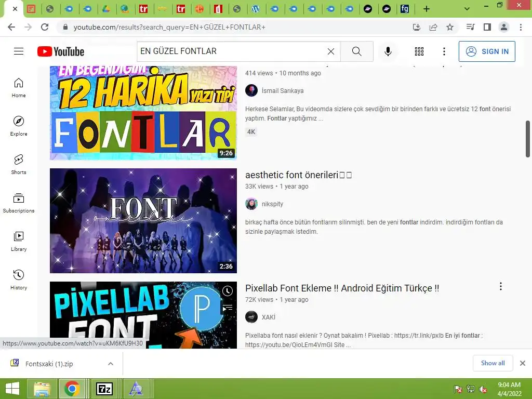Click the network tray icon
532x399 pixels.
[471, 389]
